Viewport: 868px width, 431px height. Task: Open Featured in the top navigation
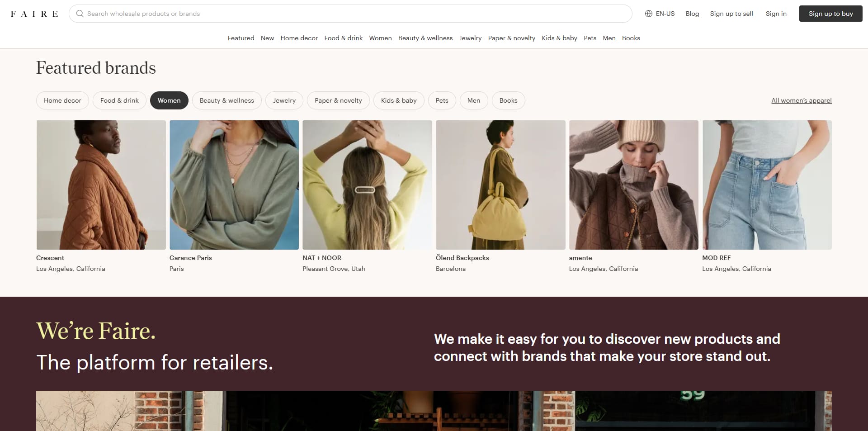click(x=241, y=38)
